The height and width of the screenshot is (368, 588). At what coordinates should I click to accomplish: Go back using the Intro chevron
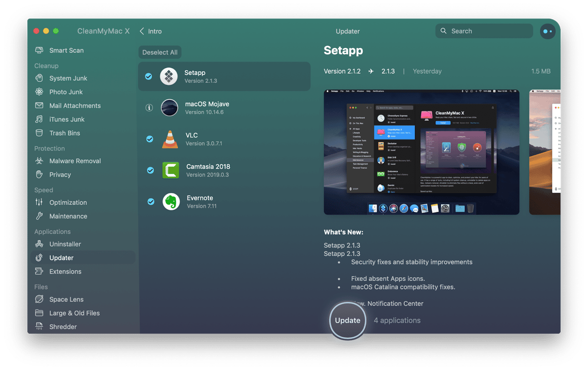(x=142, y=31)
